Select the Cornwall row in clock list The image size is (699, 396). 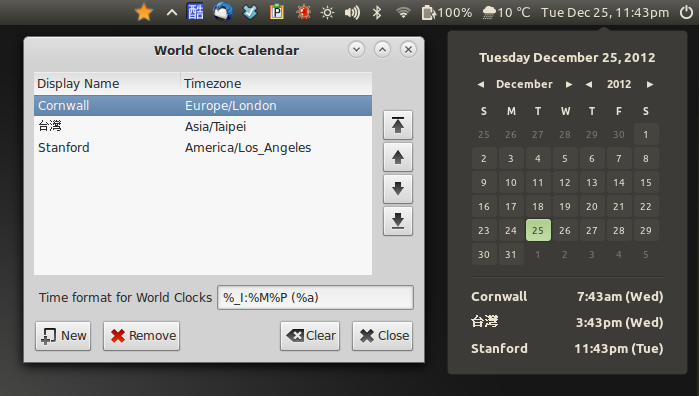pyautogui.click(x=203, y=106)
